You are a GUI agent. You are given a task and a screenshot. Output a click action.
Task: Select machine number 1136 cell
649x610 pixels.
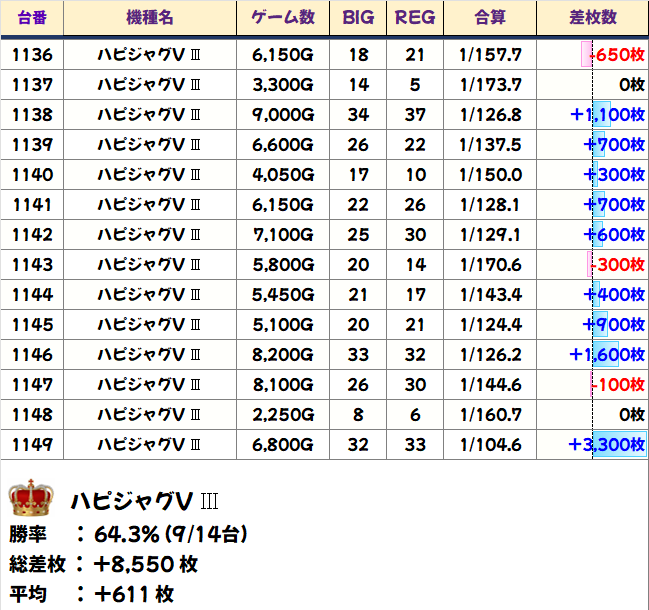(32, 55)
